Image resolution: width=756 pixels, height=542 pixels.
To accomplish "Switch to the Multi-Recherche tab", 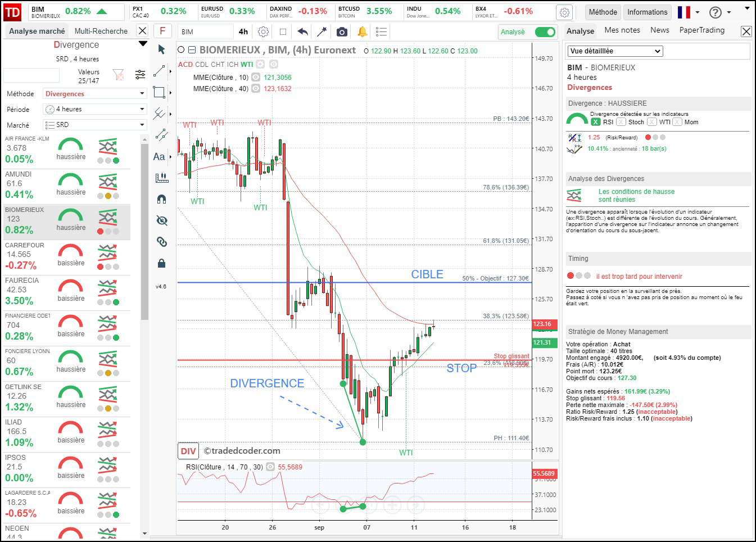I will [101, 31].
